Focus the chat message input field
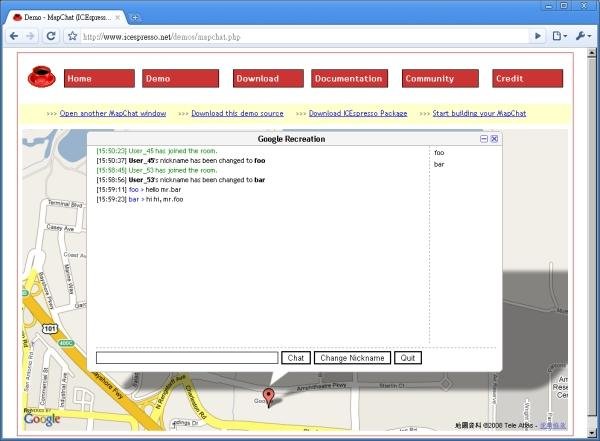The image size is (600, 441). (x=187, y=358)
